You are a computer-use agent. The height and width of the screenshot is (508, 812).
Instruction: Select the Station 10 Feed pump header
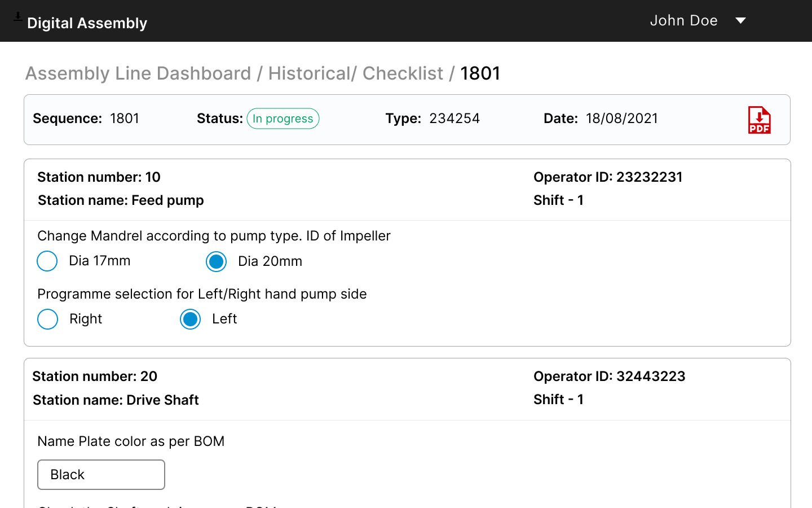[x=120, y=200]
